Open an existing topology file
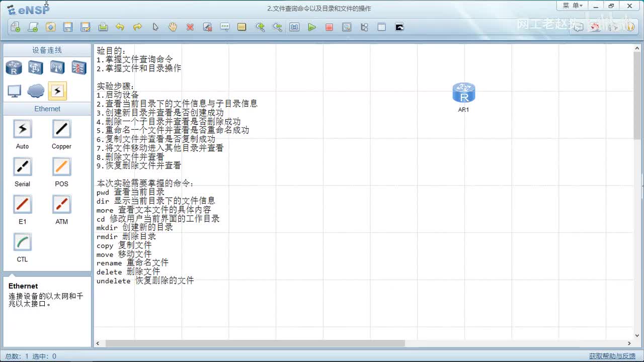This screenshot has width=644, height=362. 50,27
